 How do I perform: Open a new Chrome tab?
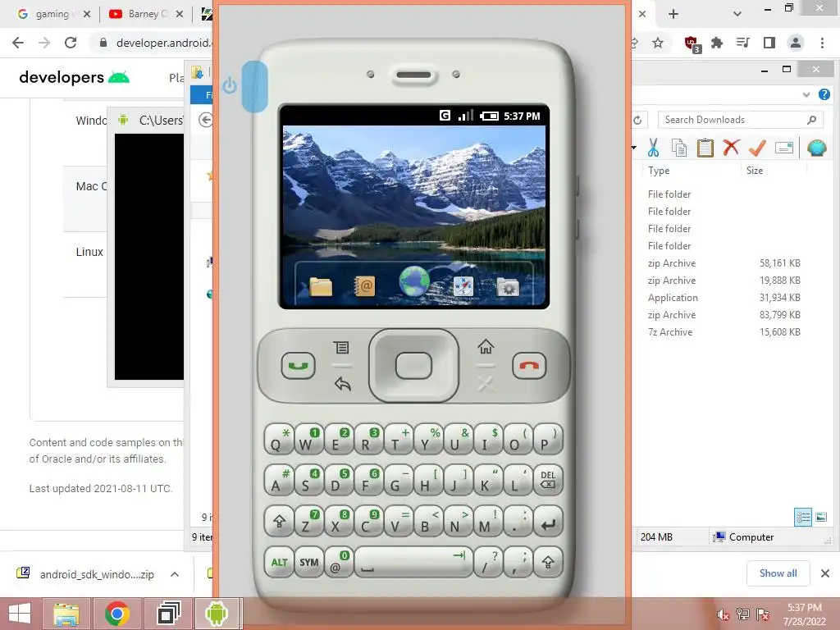(673, 14)
